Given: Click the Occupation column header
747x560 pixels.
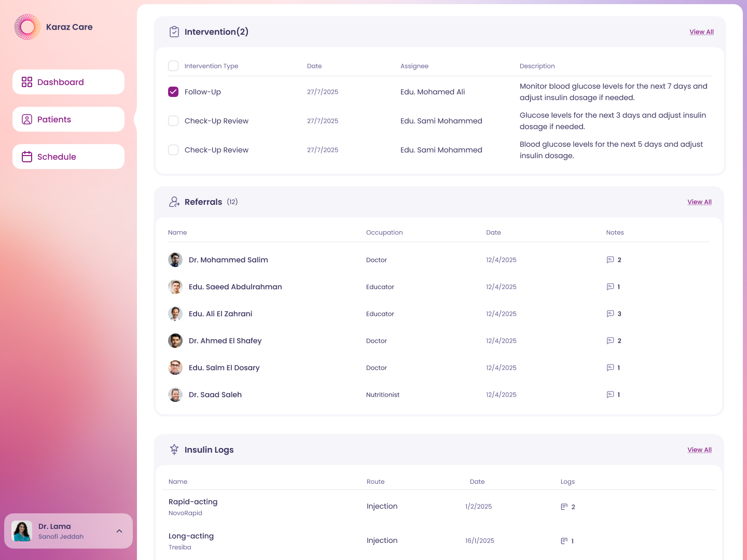Looking at the screenshot, I should [384, 232].
